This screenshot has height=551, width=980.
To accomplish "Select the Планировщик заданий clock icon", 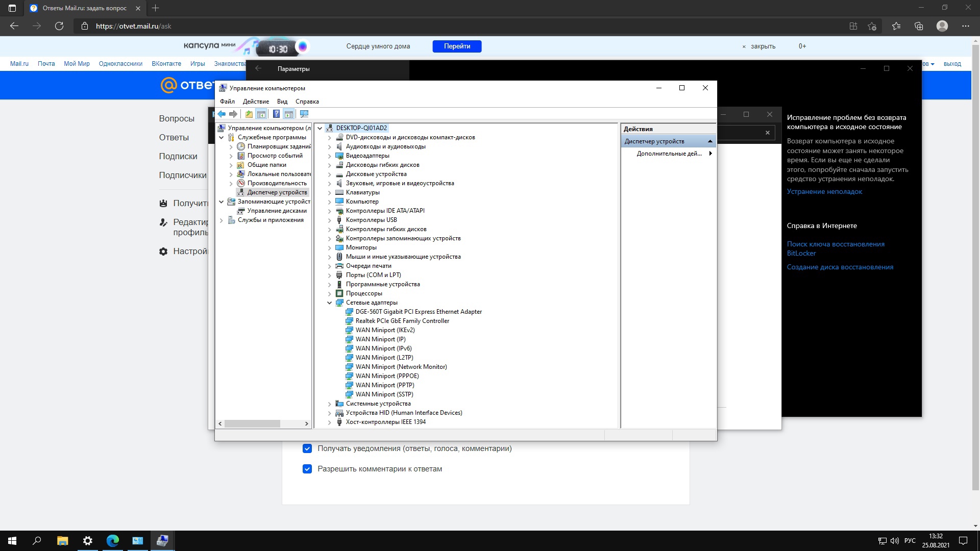I will pyautogui.click(x=241, y=146).
